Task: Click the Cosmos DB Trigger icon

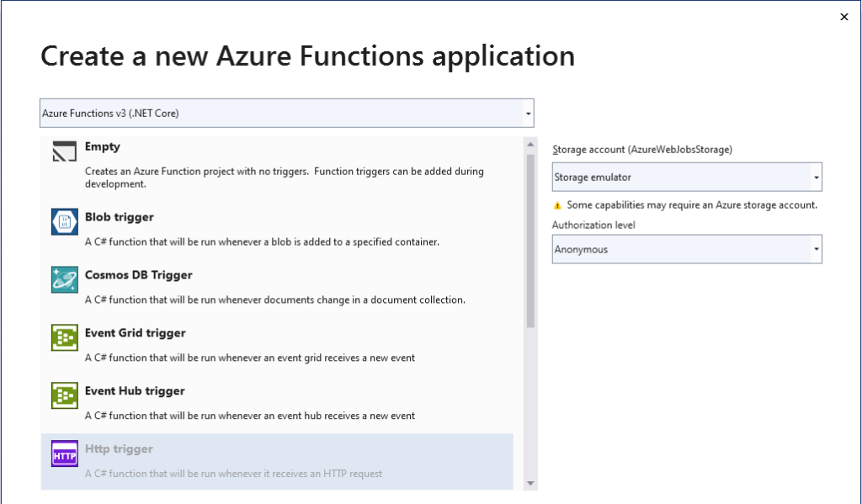Action: click(65, 280)
